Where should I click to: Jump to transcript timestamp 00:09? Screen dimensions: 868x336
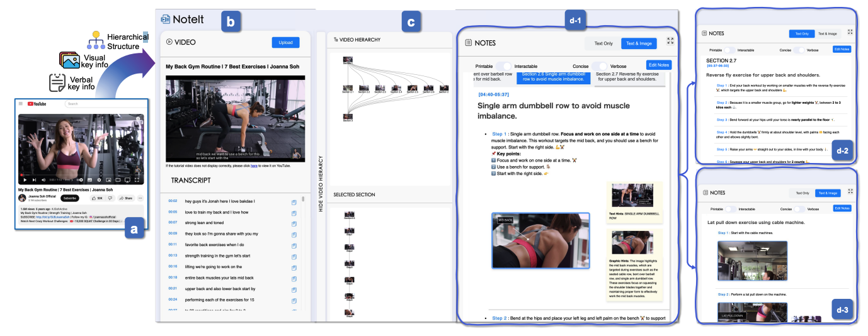coord(173,233)
